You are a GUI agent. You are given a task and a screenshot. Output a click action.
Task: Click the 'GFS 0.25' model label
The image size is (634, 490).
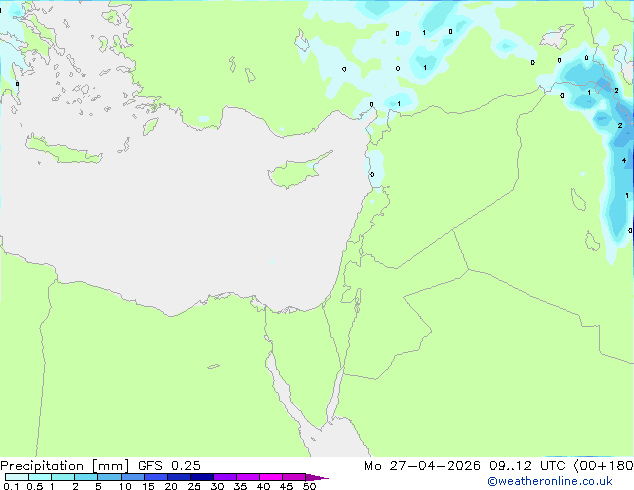[169, 466]
